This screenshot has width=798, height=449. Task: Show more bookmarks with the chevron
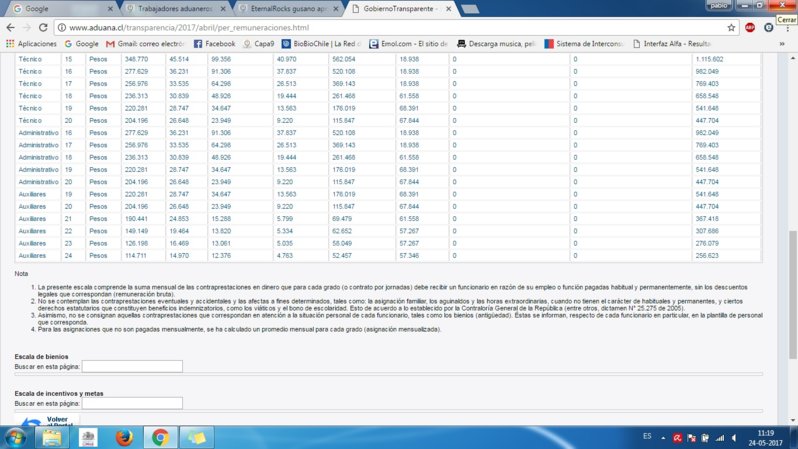pos(782,44)
